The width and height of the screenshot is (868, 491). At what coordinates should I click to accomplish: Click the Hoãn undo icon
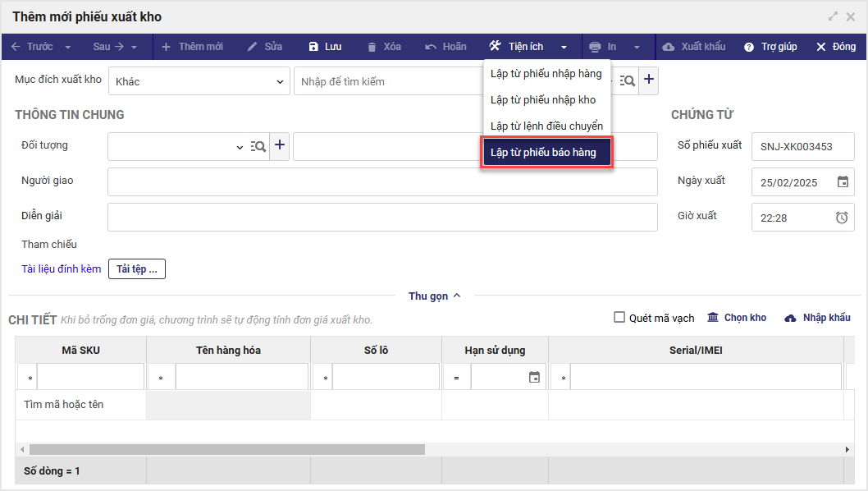coord(431,47)
